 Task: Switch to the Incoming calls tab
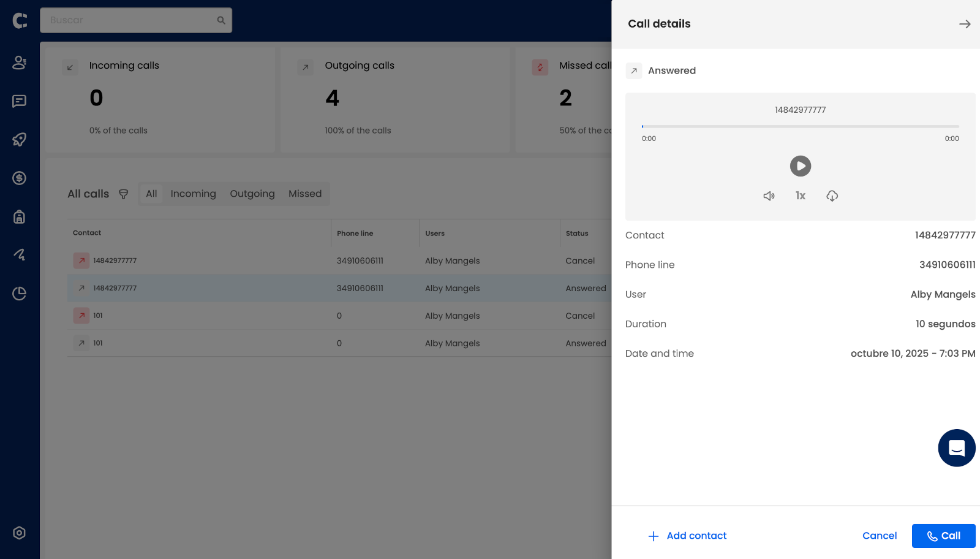(x=193, y=194)
